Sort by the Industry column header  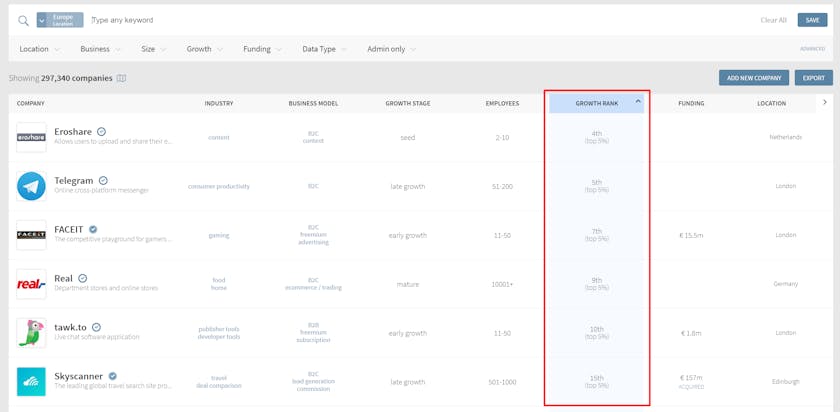[219, 103]
